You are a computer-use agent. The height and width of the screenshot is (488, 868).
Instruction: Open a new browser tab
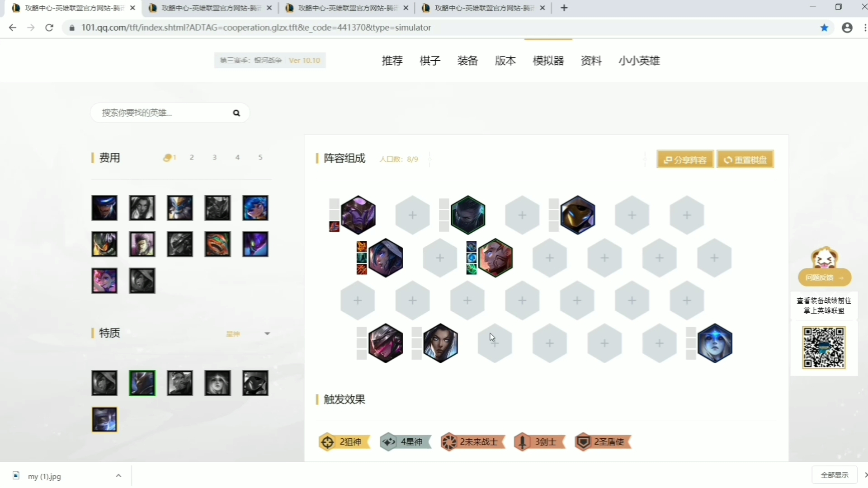click(x=564, y=8)
